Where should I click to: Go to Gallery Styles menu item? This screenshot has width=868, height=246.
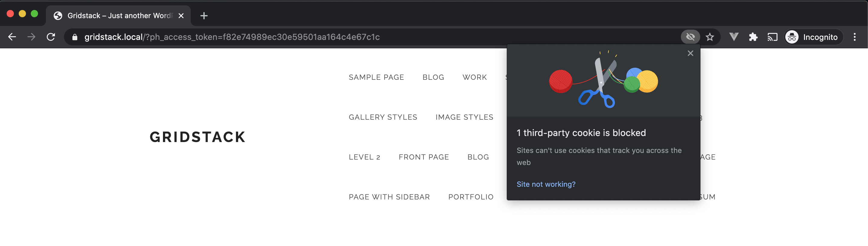tap(383, 117)
